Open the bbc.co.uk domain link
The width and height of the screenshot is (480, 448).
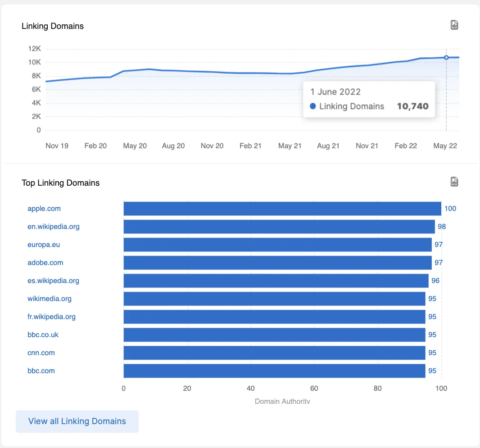(x=43, y=334)
